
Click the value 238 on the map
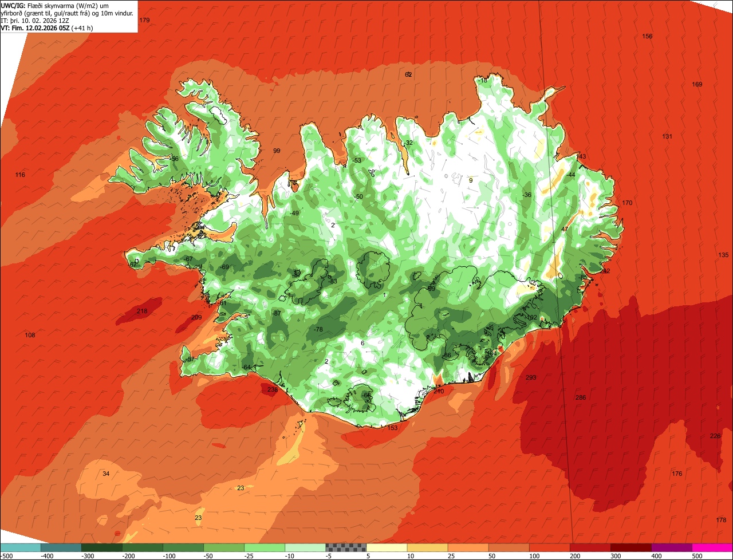(x=272, y=389)
